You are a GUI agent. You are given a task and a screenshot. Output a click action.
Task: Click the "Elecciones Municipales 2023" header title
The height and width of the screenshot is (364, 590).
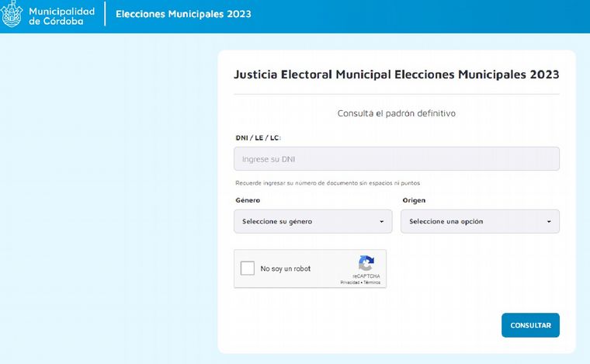tap(183, 15)
